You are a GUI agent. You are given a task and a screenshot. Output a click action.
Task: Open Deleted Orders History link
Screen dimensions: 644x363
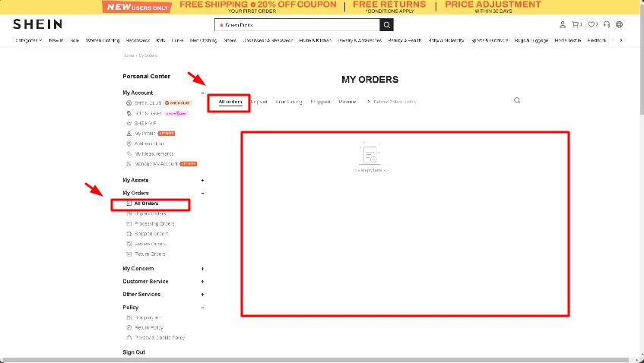click(395, 102)
